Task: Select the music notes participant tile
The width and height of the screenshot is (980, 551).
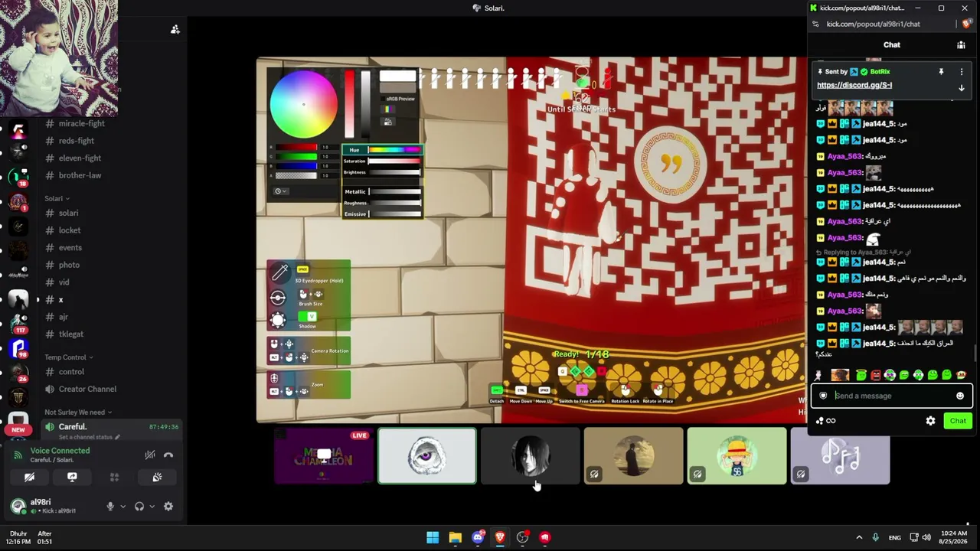Action: [840, 456]
